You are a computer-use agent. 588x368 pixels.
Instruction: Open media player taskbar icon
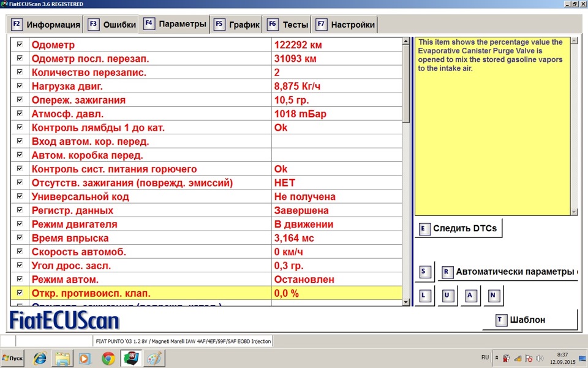(85, 358)
